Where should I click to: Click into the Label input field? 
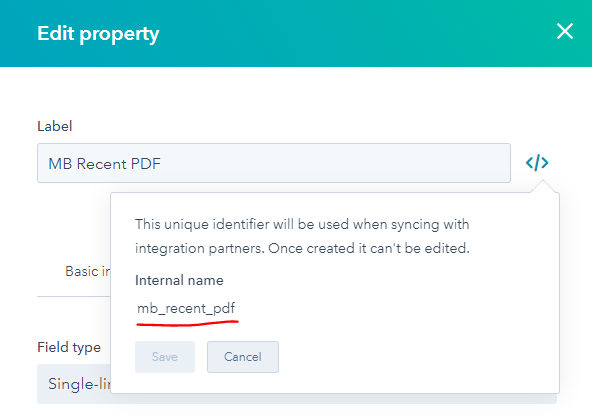(274, 163)
